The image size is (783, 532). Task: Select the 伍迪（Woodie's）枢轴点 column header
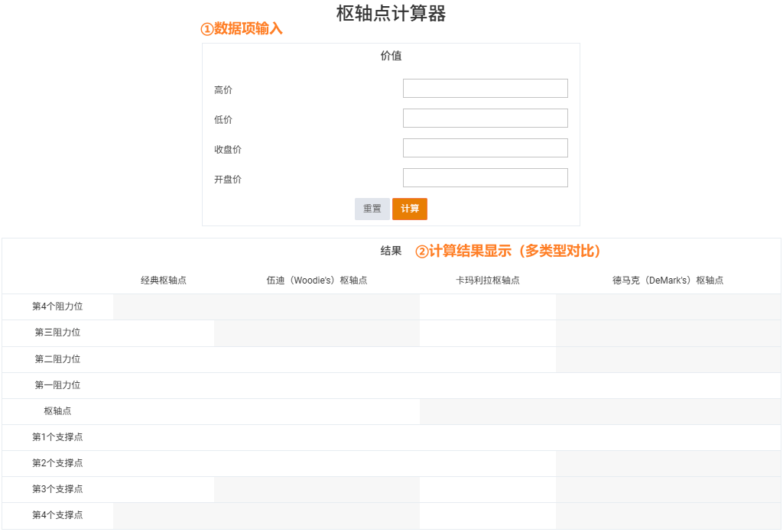[317, 281]
